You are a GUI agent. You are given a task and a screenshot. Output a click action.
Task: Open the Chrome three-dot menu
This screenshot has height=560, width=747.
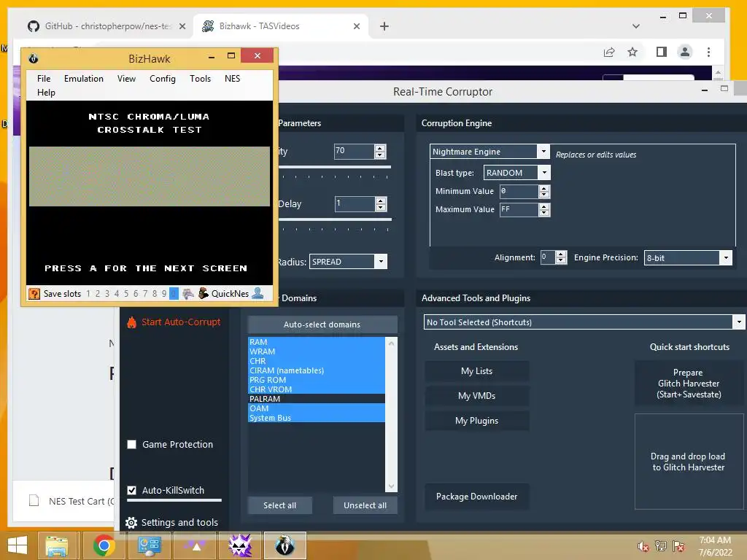coord(708,52)
